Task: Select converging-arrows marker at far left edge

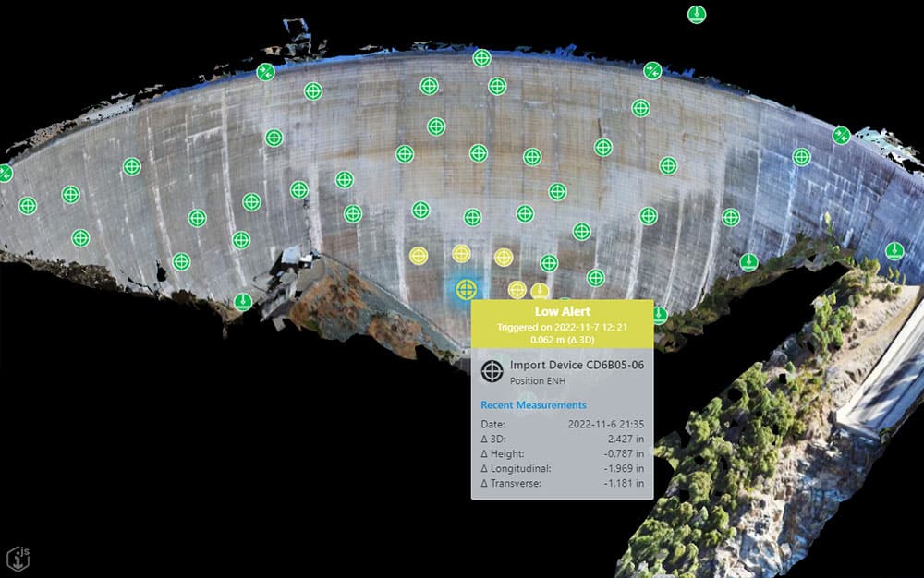Action: [5, 173]
